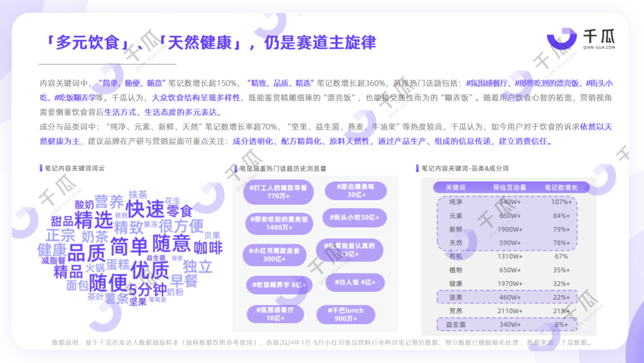Click 益生菌 in the keyword table
Viewport: 644px width, 363px height.
click(x=456, y=325)
